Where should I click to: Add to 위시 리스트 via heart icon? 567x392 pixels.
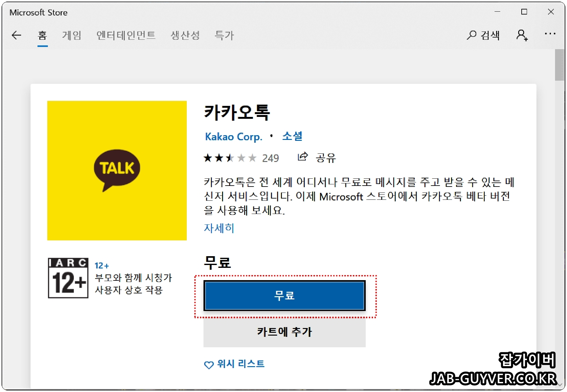[209, 365]
